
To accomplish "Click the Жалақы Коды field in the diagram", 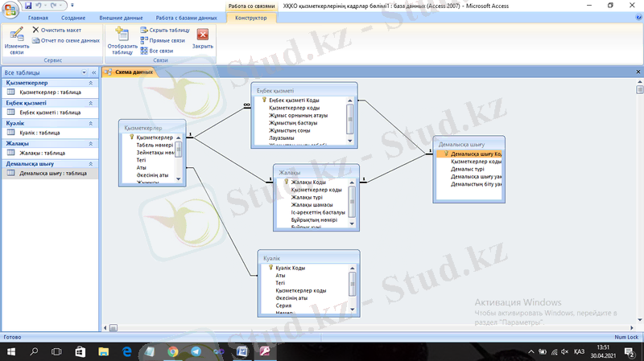I will click(x=308, y=182).
